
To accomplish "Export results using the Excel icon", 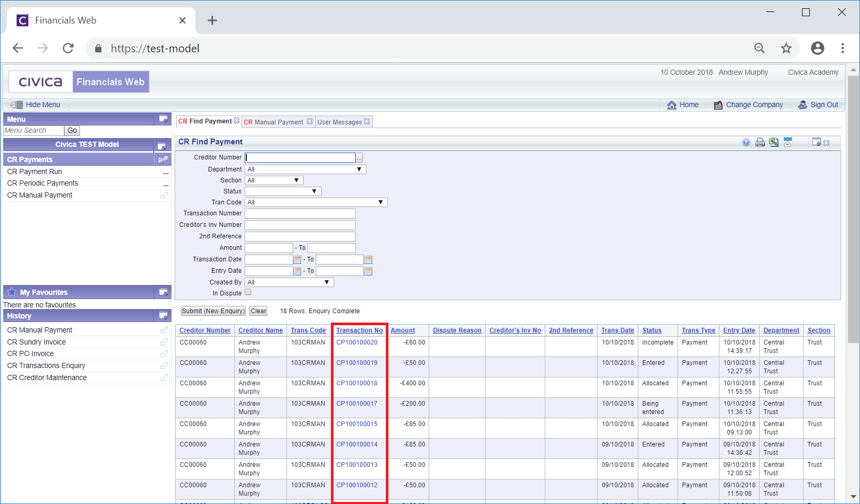I will (774, 142).
